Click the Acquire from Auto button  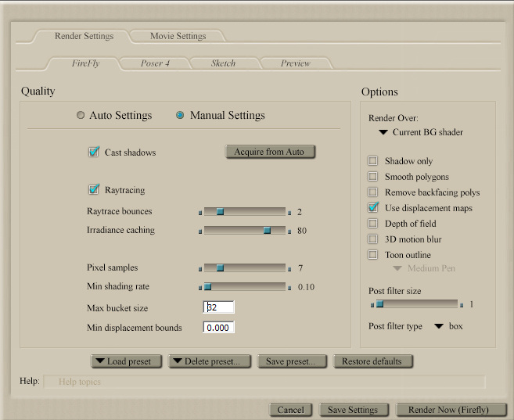click(269, 152)
